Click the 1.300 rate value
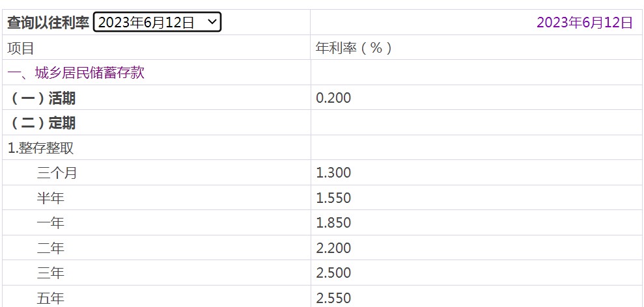Screen dimensions: 644x307 point(333,173)
